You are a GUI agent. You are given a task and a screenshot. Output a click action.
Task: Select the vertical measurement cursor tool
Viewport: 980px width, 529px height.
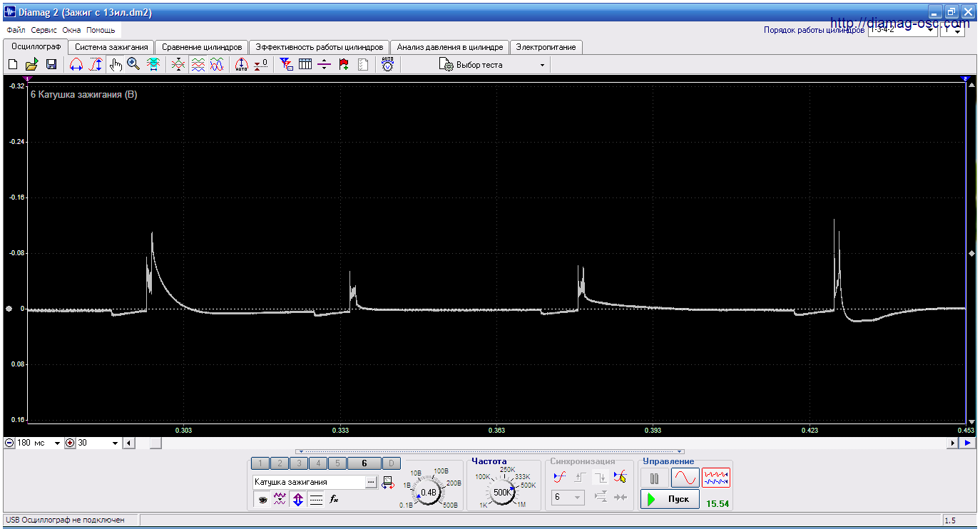pyautogui.click(x=96, y=64)
